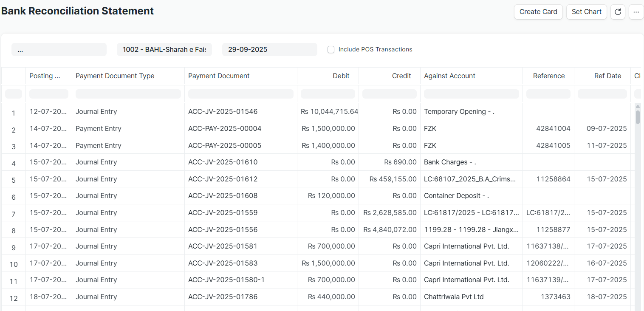Click the Debit column header
This screenshot has width=644, height=311.
point(328,76)
